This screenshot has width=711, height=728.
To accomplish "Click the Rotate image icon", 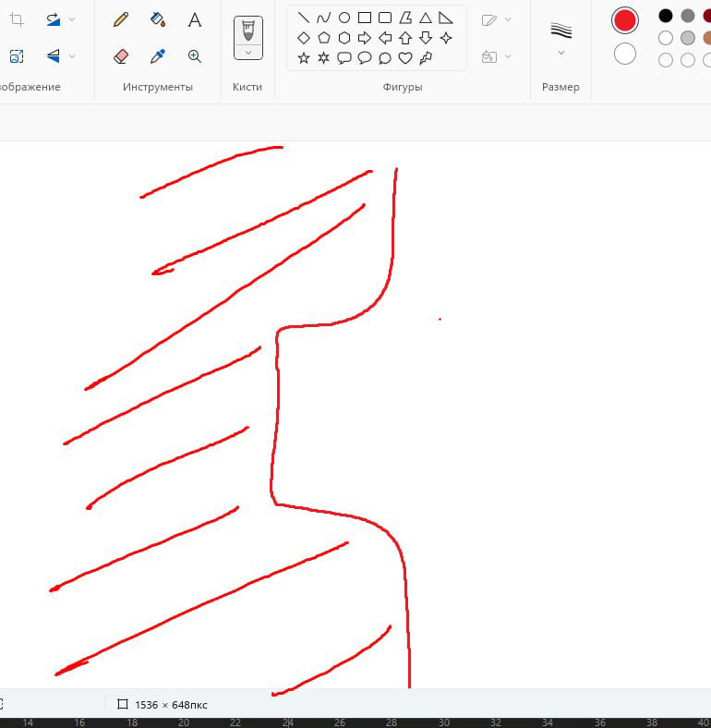I will coord(54,19).
